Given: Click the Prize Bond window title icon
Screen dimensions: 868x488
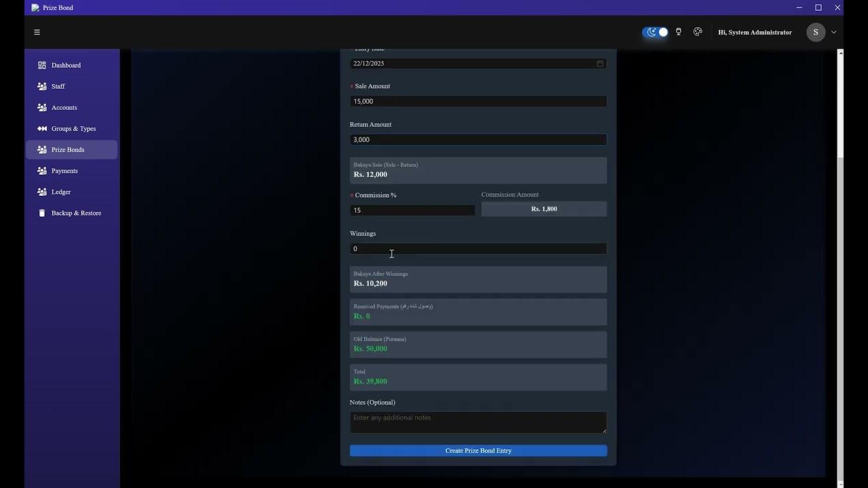Looking at the screenshot, I should coord(35,7).
